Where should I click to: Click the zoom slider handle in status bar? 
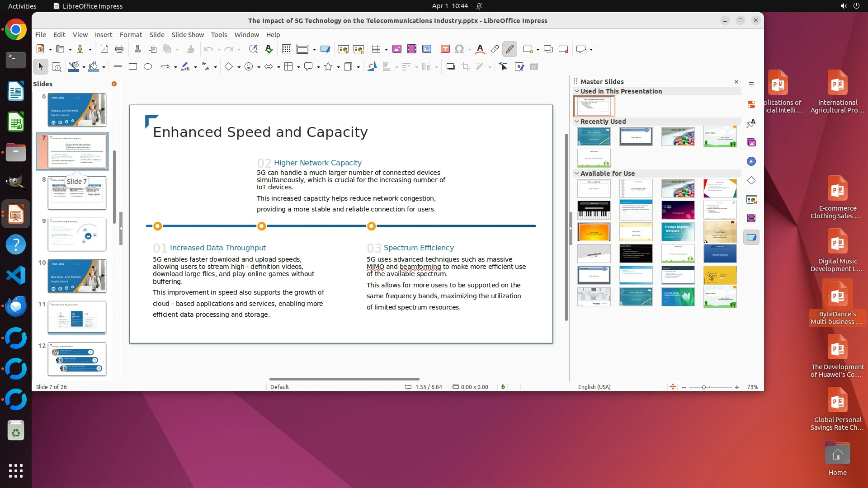coord(704,387)
